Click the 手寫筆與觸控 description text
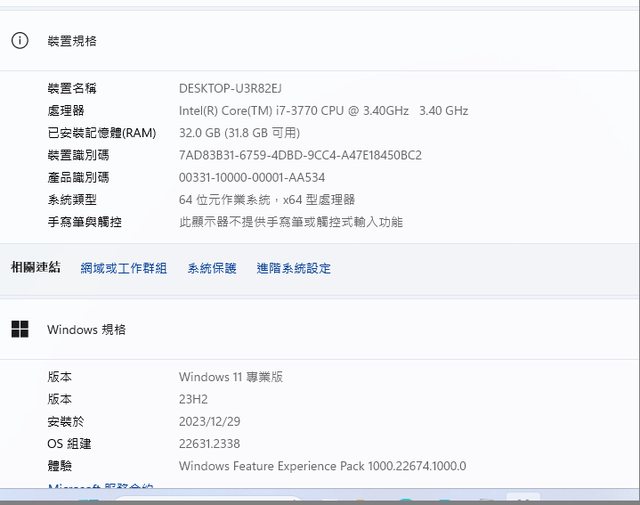640x505 pixels. click(x=290, y=222)
